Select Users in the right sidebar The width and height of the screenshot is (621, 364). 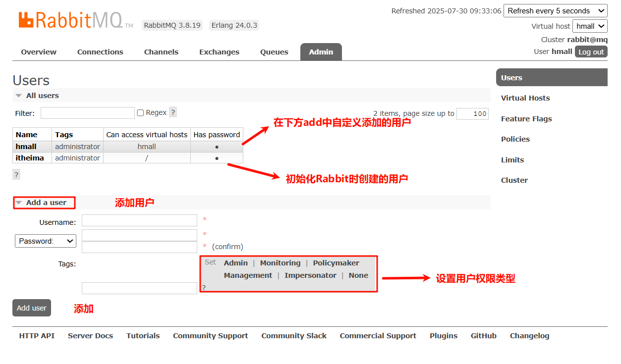click(552, 78)
